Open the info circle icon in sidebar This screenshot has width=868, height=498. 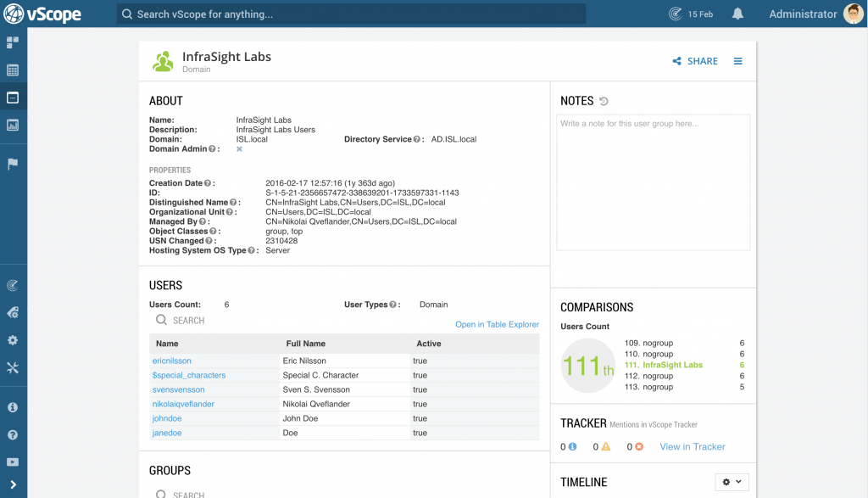click(13, 407)
